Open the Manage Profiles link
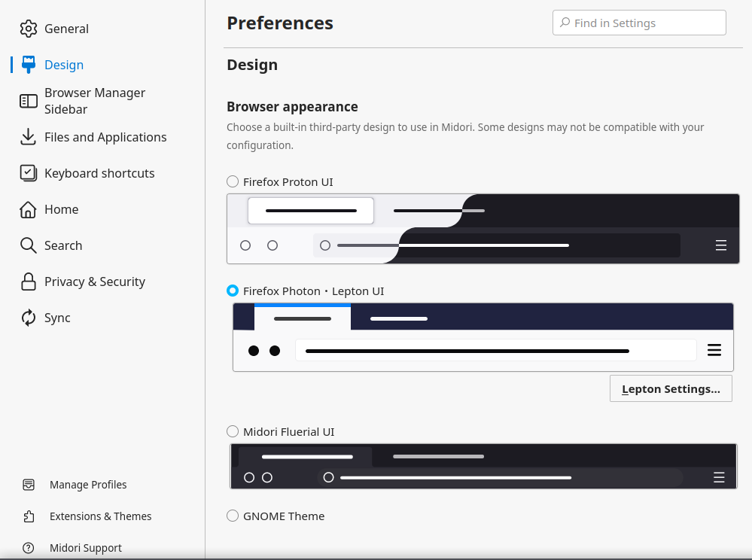This screenshot has width=752, height=560. [88, 485]
